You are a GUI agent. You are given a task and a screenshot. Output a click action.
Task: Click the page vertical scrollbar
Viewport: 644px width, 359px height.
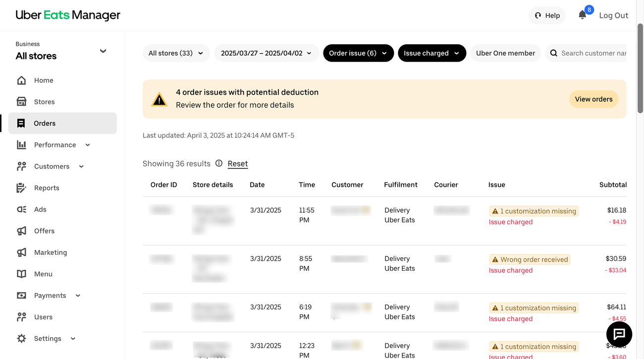pyautogui.click(x=640, y=68)
